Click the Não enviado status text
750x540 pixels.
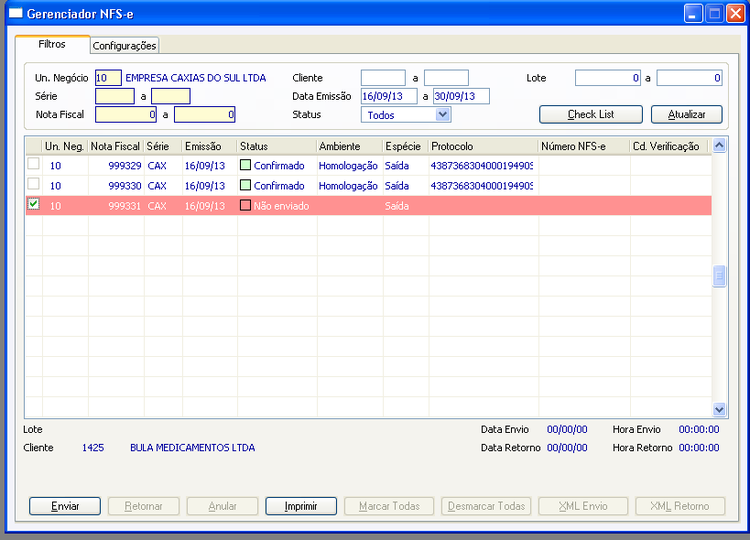tap(281, 206)
